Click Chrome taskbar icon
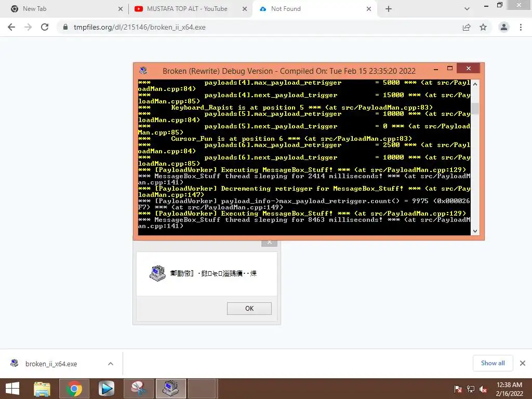This screenshot has height=399, width=532. (74, 389)
